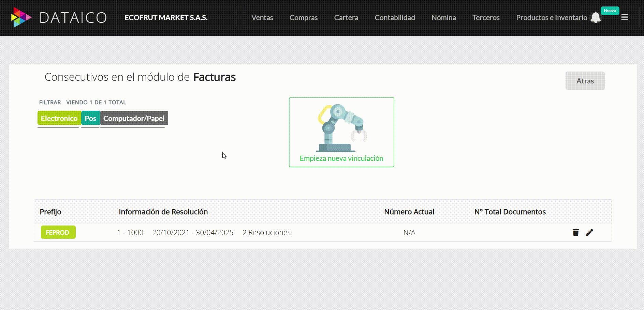The width and height of the screenshot is (644, 310).
Task: Select the FEPROD prefix badge
Action: [58, 232]
